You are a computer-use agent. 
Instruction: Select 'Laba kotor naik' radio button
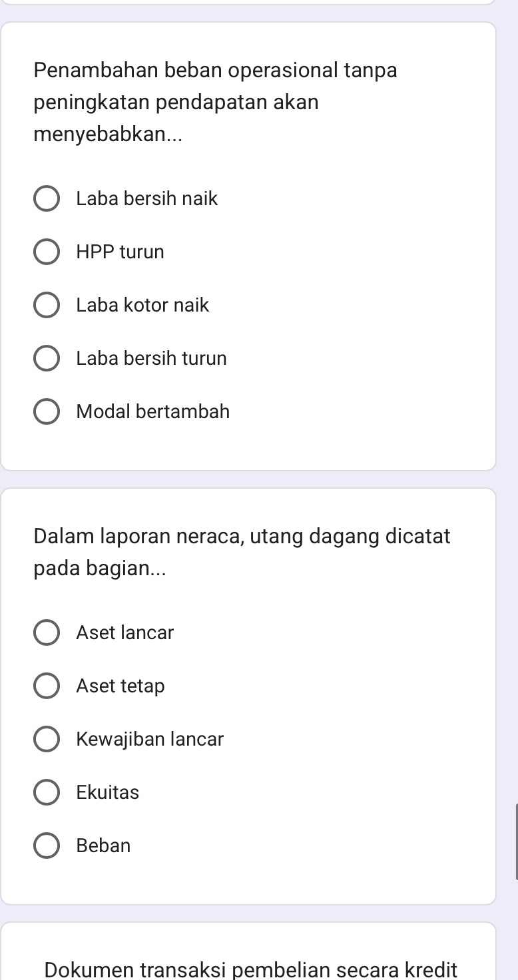coord(47,305)
